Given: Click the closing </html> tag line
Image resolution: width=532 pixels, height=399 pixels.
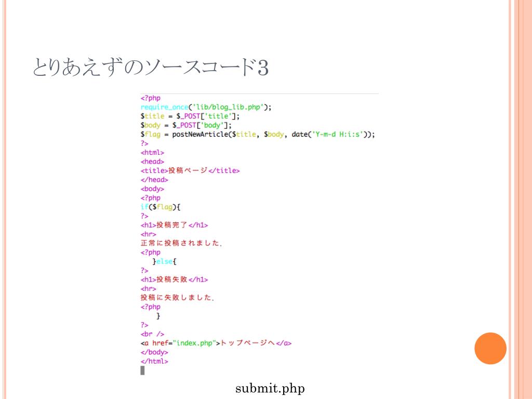Looking at the screenshot, I should click(154, 362).
